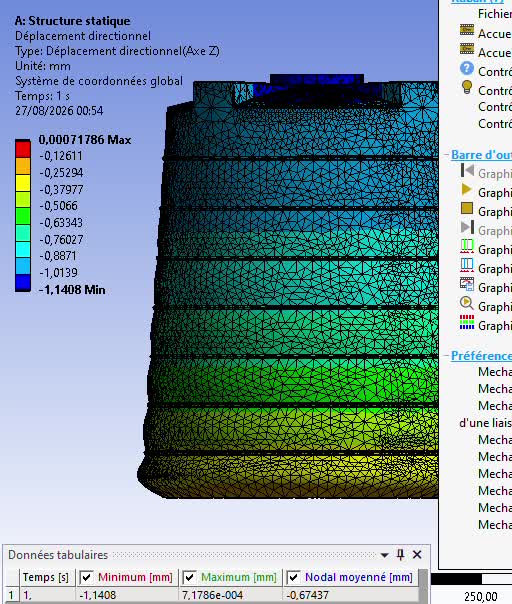The height and width of the screenshot is (604, 512).
Task: Toggle the Minimum [mm] column checkbox
Action: tap(86, 577)
